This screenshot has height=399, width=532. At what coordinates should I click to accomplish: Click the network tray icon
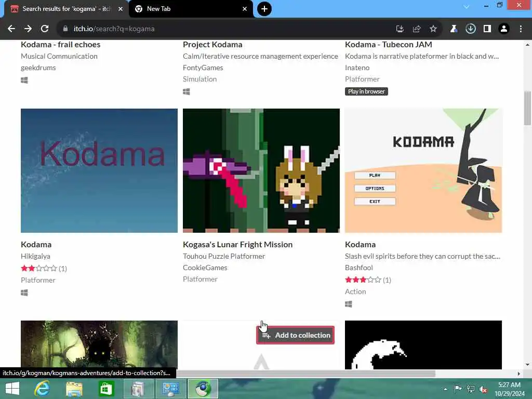click(471, 389)
